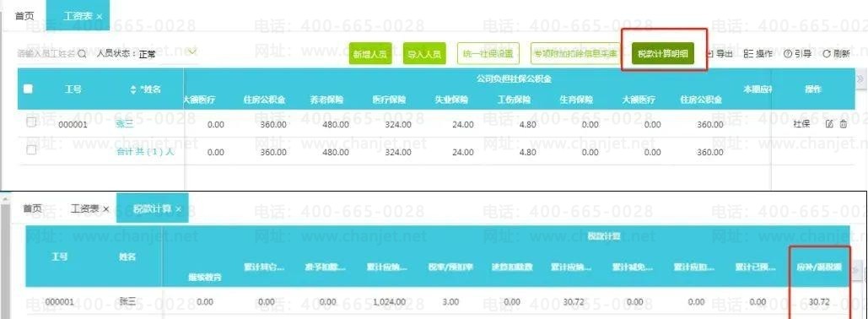
Task: Select the 30.72 value under 应补/退税额
Action: pos(819,302)
